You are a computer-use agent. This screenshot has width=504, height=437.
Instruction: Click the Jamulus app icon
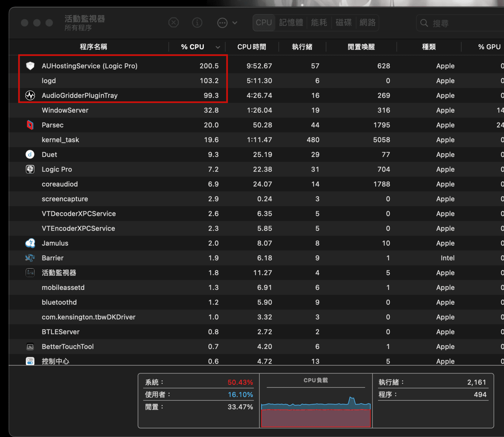30,243
